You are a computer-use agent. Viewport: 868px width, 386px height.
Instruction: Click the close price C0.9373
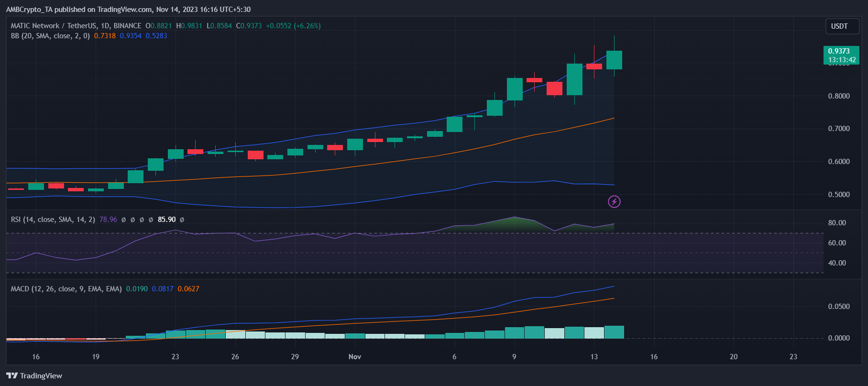pyautogui.click(x=249, y=26)
